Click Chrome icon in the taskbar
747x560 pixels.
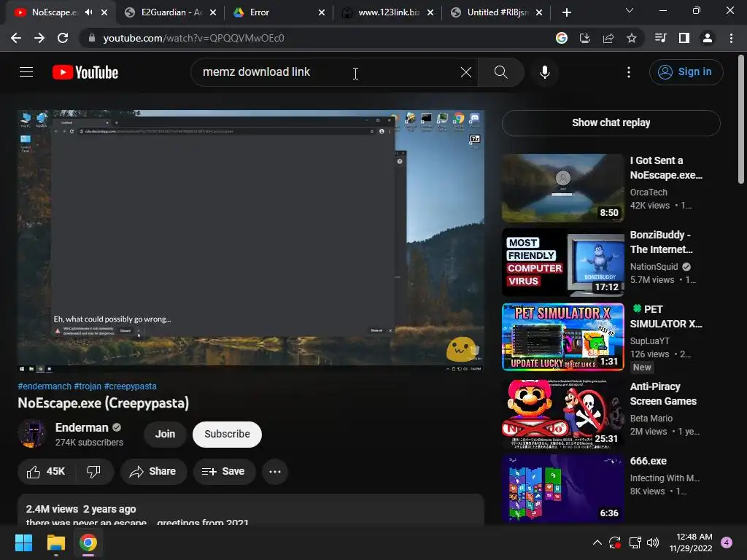point(88,542)
